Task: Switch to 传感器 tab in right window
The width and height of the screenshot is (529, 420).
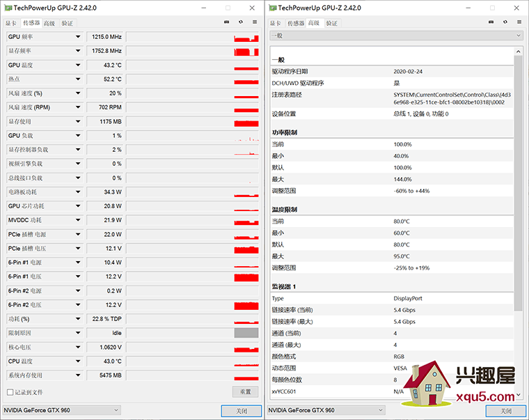Action: point(296,23)
